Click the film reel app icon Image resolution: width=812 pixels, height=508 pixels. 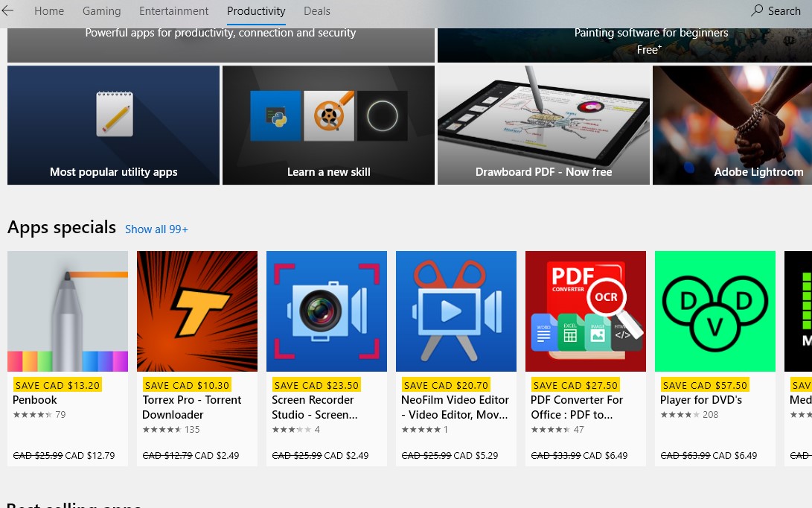pyautogui.click(x=329, y=116)
